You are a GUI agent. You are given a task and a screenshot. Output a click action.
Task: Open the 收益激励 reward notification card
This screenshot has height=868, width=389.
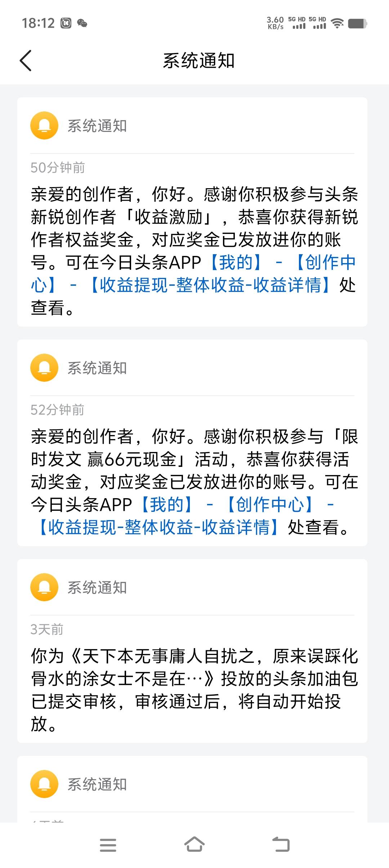coord(192,212)
